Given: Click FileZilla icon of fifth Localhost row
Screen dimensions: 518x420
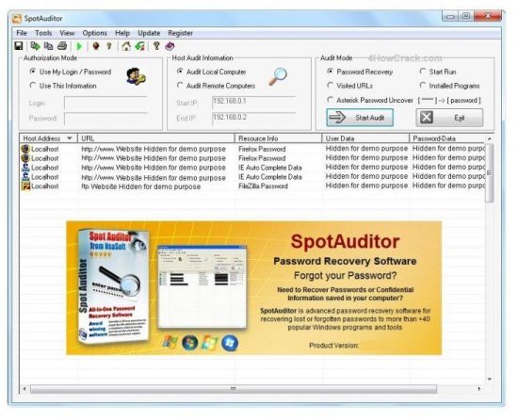Looking at the screenshot, I should click(25, 186).
